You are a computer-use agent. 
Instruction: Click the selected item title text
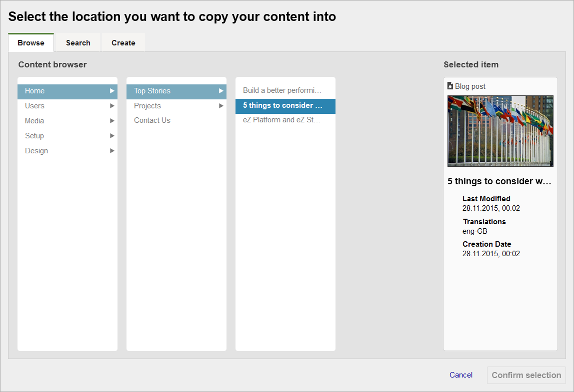tap(499, 181)
